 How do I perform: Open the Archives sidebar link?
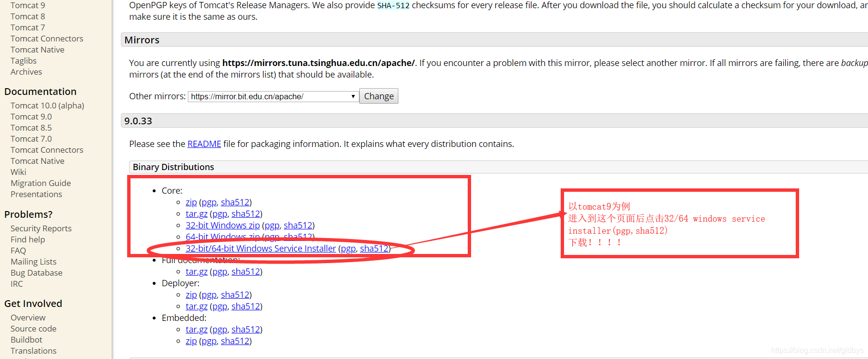26,72
